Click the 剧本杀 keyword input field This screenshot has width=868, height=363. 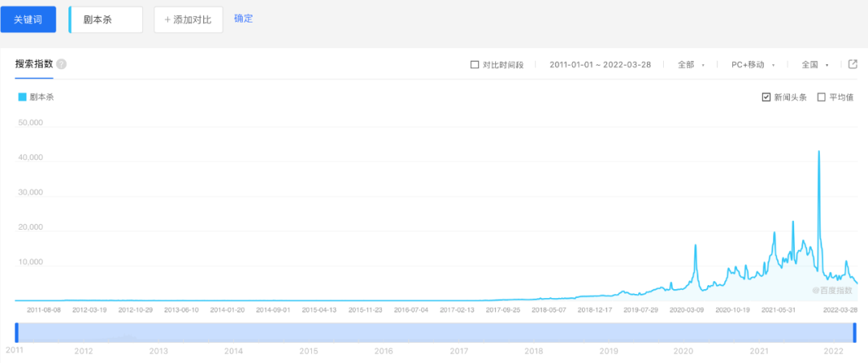click(108, 19)
